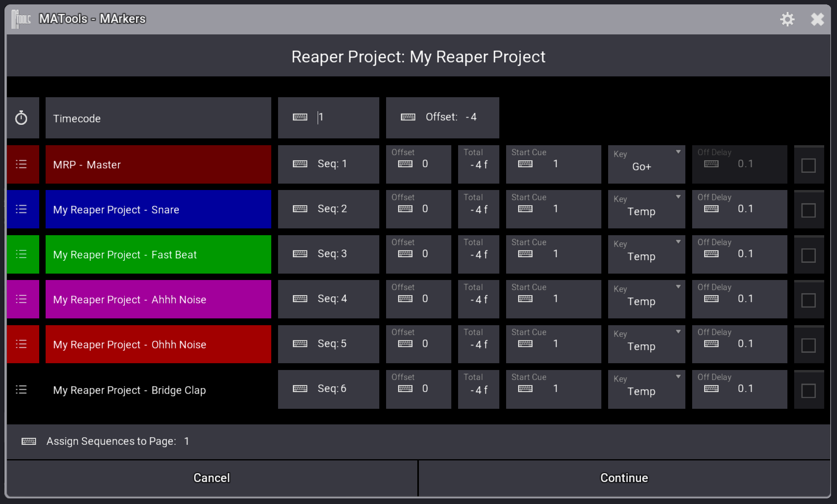
Task: Open the Key dropdown in Snare row
Action: [x=647, y=209]
